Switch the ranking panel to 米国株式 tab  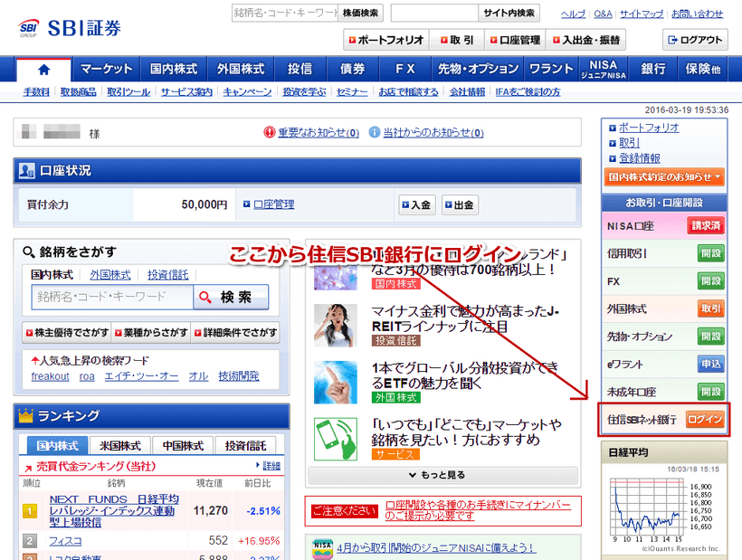click(119, 444)
